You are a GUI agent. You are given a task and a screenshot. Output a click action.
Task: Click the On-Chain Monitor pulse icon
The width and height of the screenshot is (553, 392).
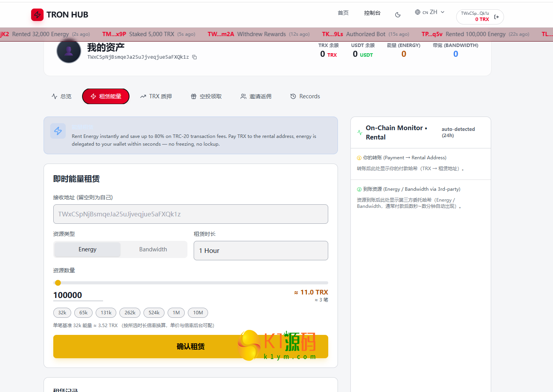pos(360,132)
